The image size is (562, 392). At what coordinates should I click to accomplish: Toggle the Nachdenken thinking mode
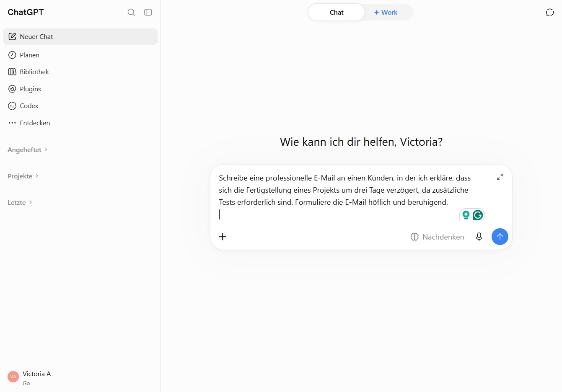point(437,237)
